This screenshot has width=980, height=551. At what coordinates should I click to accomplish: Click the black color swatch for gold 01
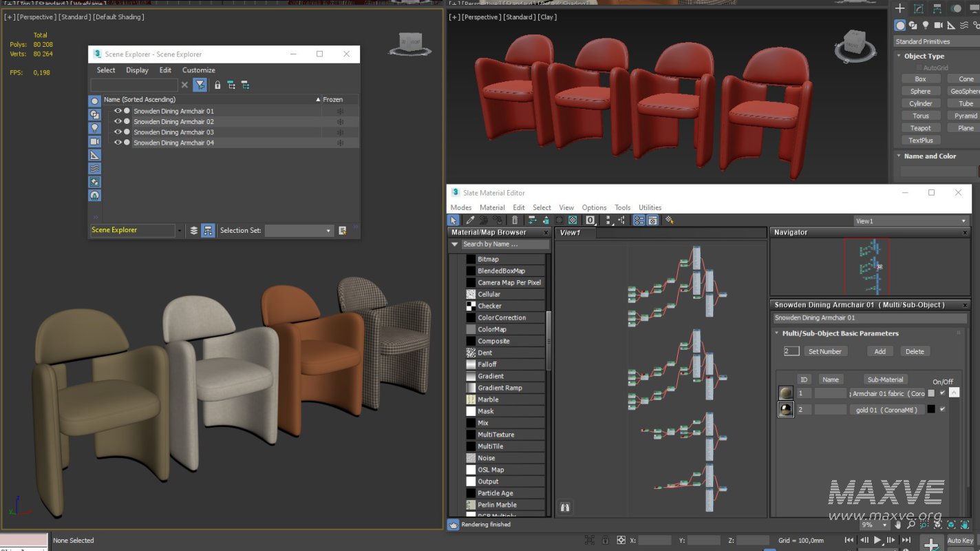tap(931, 409)
